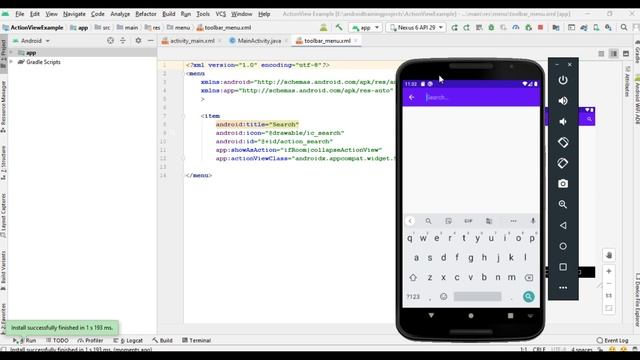
Task: Rotate emulator left
Action: pyautogui.click(x=563, y=142)
